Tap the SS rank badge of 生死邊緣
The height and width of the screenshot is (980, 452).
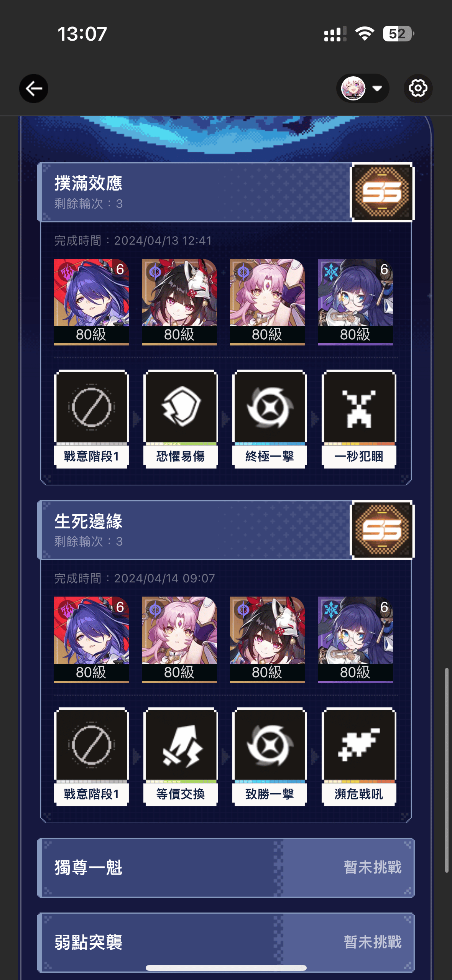click(382, 530)
